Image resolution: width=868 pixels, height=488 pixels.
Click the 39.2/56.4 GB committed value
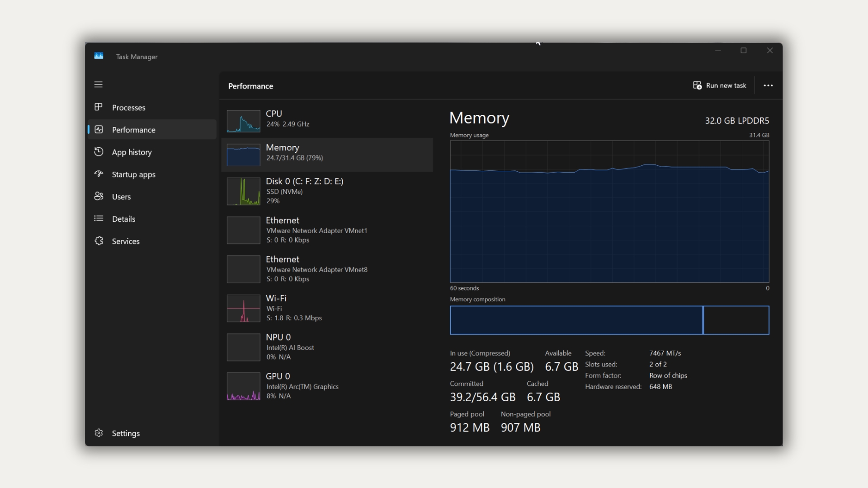pos(482,397)
